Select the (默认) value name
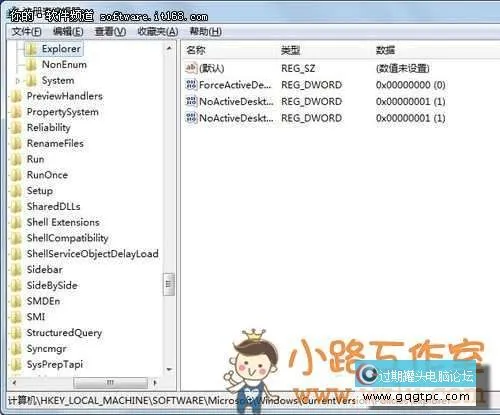The width and height of the screenshot is (500, 415). point(211,68)
